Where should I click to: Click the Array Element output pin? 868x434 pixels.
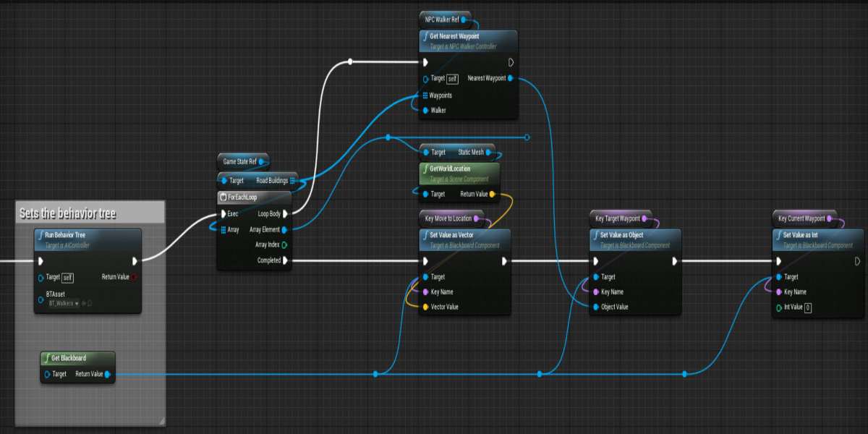point(285,229)
